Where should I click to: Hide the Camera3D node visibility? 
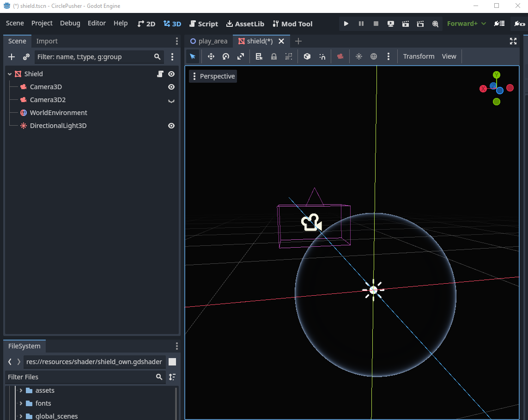(171, 87)
